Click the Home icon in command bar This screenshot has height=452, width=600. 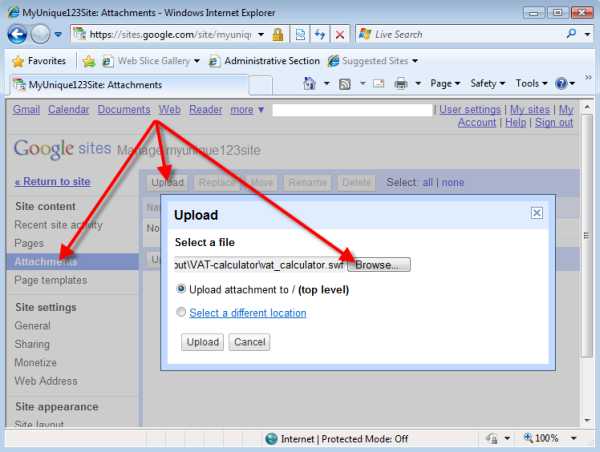click(x=309, y=83)
